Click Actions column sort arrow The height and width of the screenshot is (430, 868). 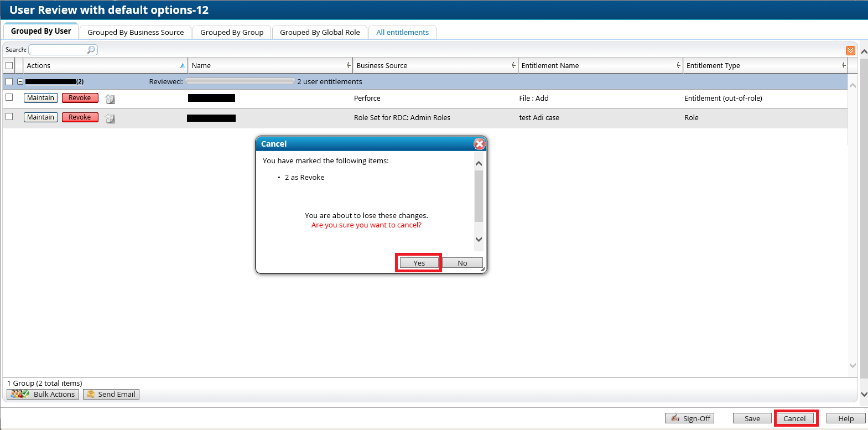[x=182, y=66]
